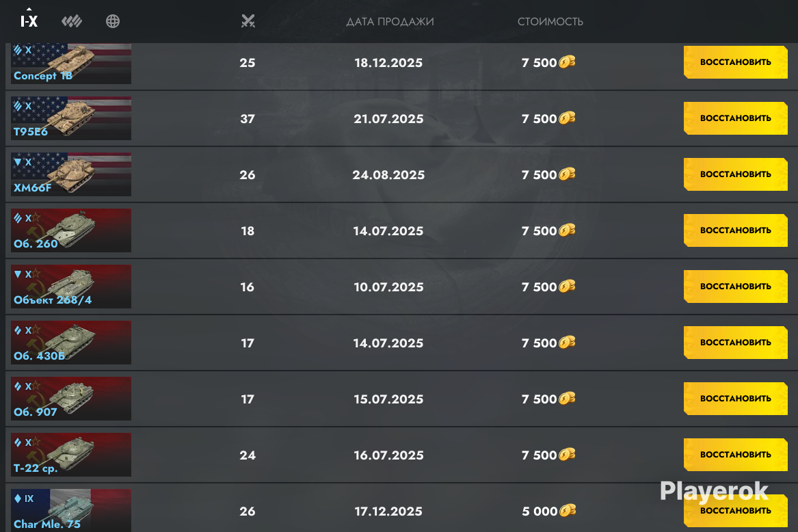Viewport: 798px width, 532px height.
Task: Sort by nation using globe icon
Action: tap(112, 21)
